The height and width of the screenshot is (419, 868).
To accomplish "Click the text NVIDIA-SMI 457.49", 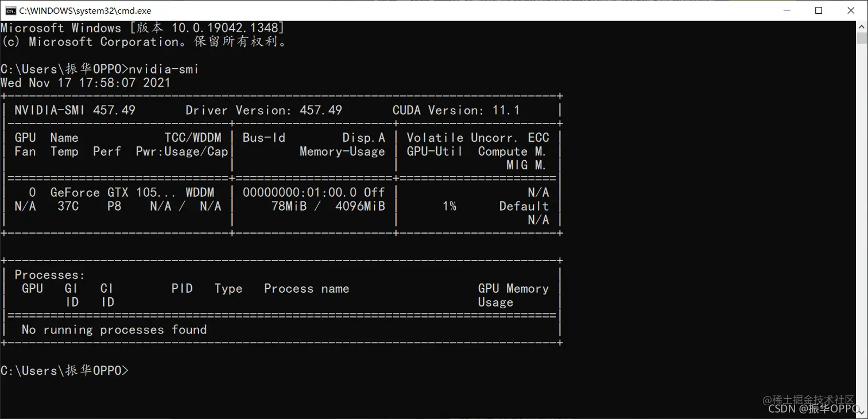I will [75, 110].
